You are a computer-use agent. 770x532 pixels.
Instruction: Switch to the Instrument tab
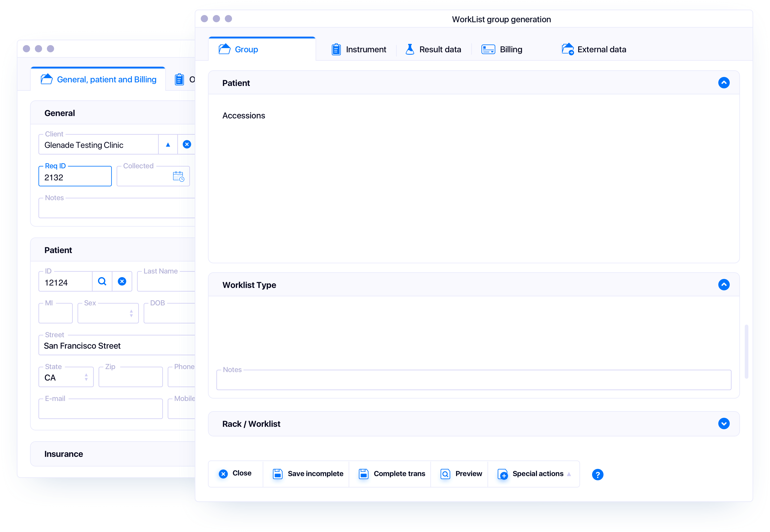coord(358,49)
